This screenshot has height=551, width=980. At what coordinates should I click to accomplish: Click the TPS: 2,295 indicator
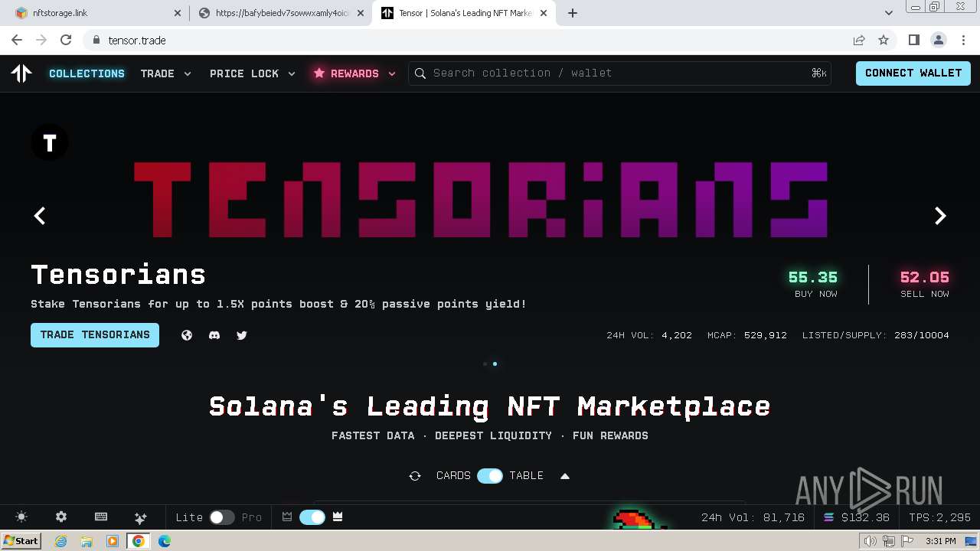click(940, 517)
